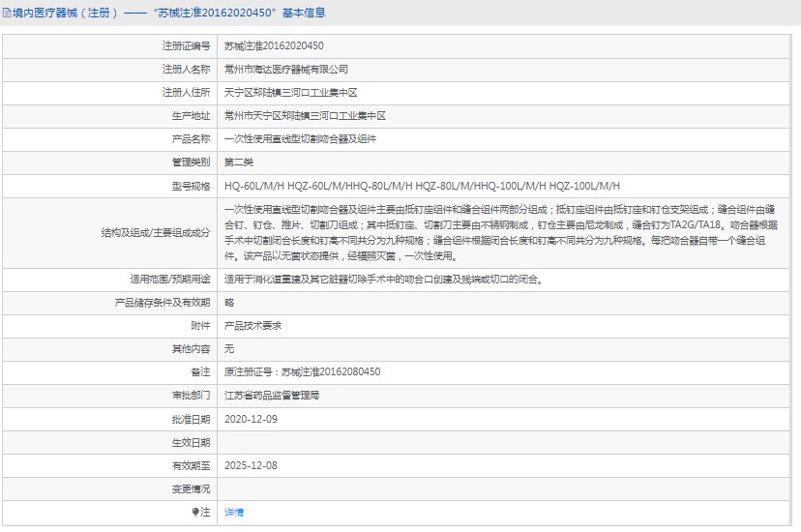Viewport: 801px width, 532px height.
Task: Open the 详情 link in the 注 row
Action: pyautogui.click(x=234, y=512)
